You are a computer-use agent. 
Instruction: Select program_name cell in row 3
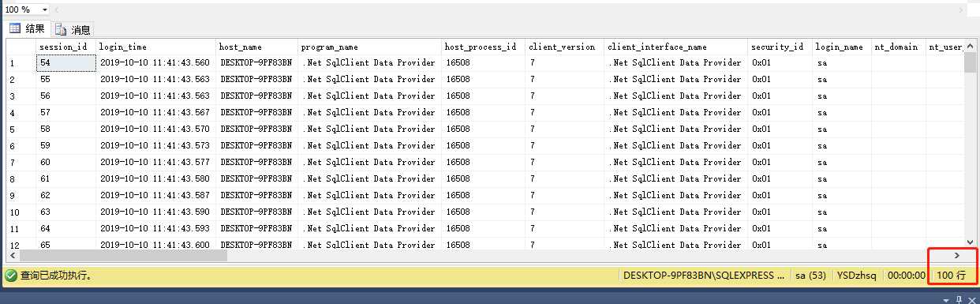[369, 96]
